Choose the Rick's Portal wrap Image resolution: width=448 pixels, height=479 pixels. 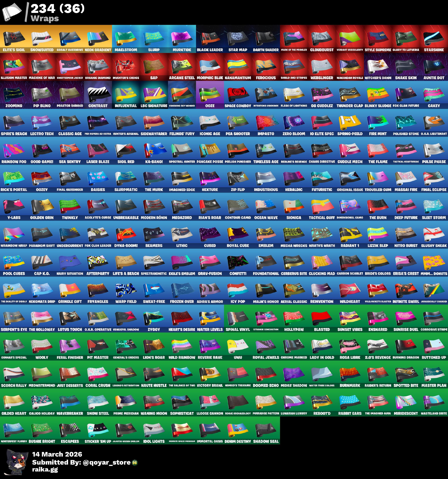[14, 179]
